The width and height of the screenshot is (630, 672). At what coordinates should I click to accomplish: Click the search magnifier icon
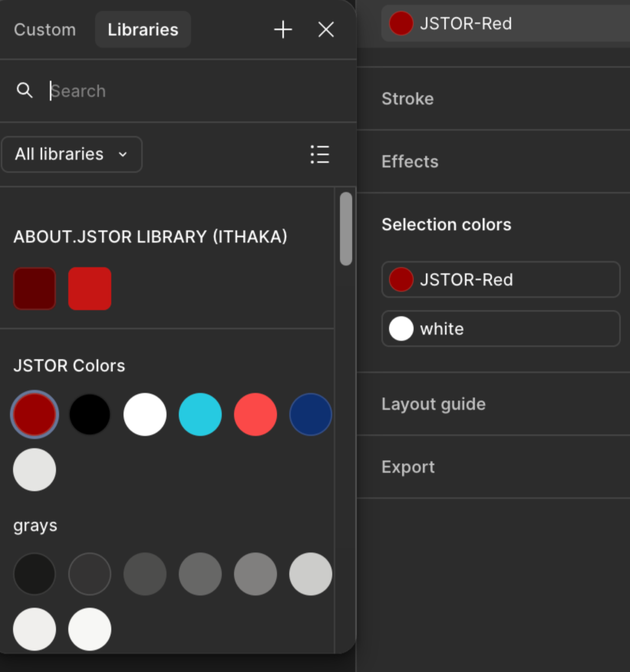[x=25, y=91]
